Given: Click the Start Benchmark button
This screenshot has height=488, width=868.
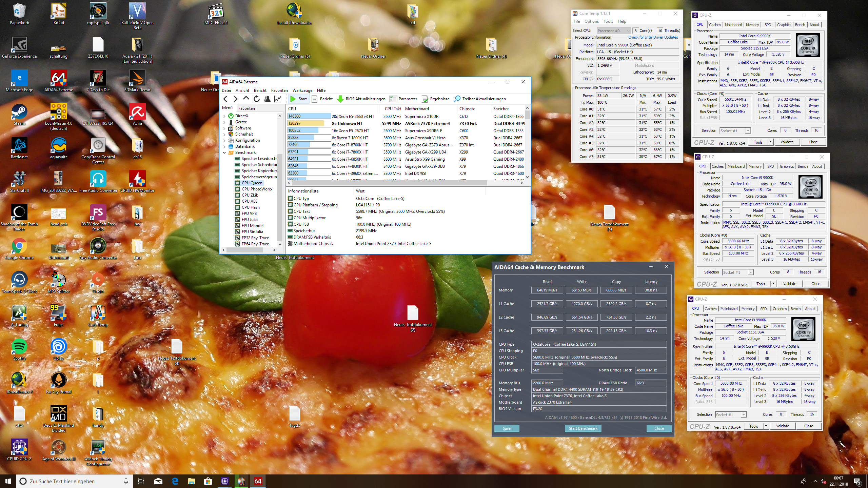Looking at the screenshot, I should click(x=583, y=428).
